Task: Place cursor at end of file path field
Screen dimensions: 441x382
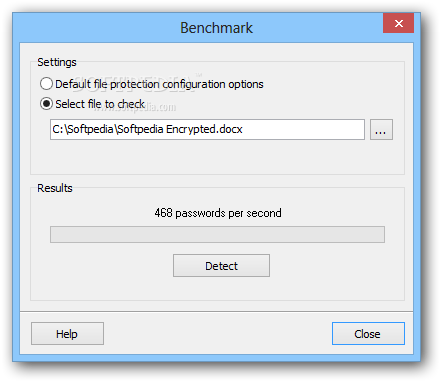Action: 360,129
